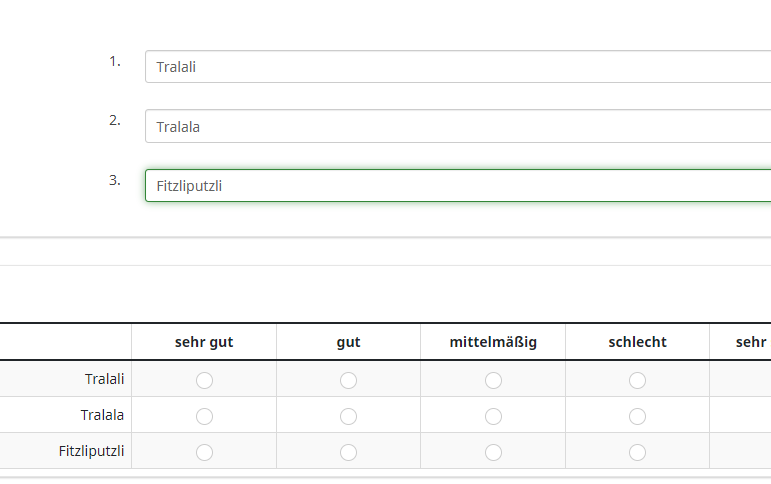
Task: Click the Fitzliputzli row label in the table
Action: click(91, 451)
